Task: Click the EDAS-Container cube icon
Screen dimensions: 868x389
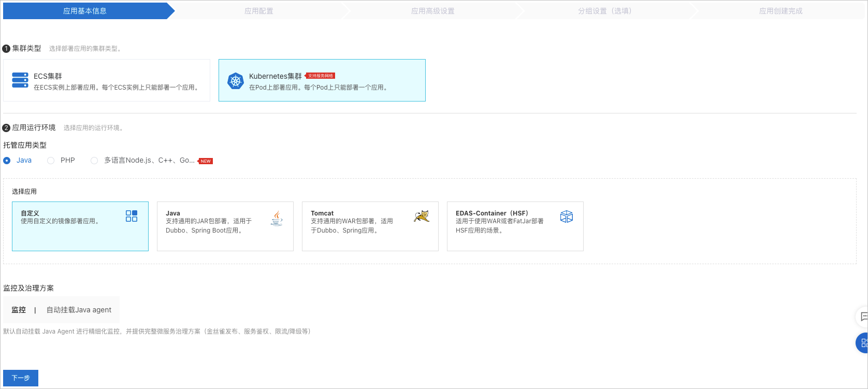Action: (x=567, y=217)
